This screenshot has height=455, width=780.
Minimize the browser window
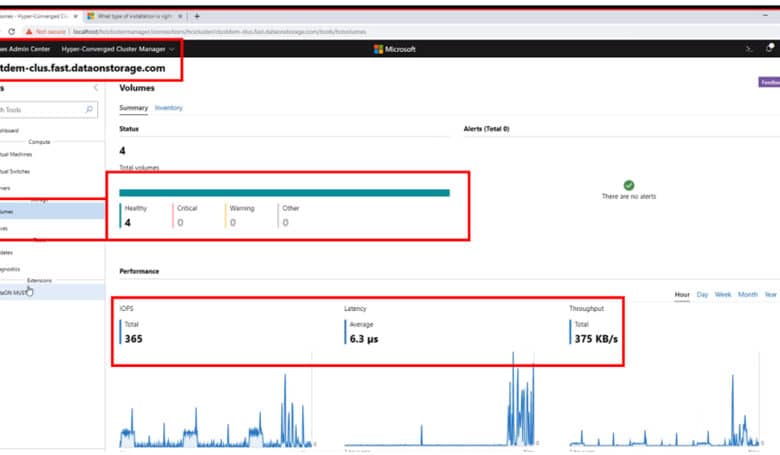pos(765,16)
